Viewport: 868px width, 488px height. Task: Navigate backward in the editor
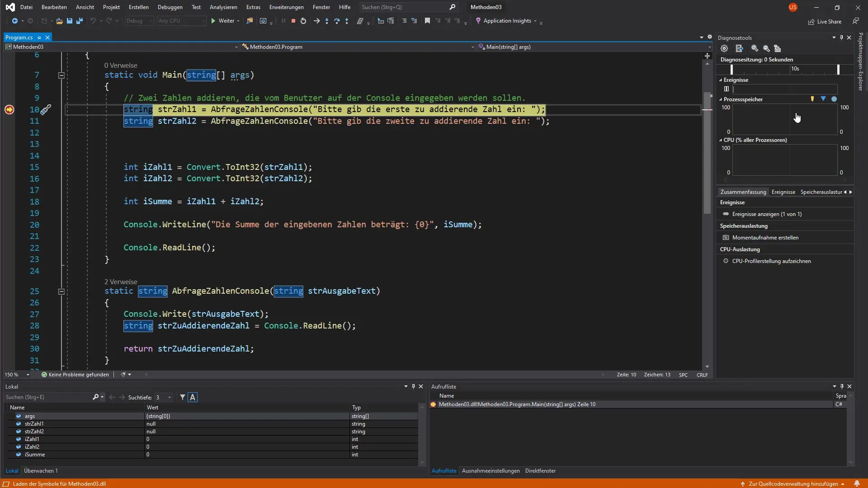(x=15, y=21)
